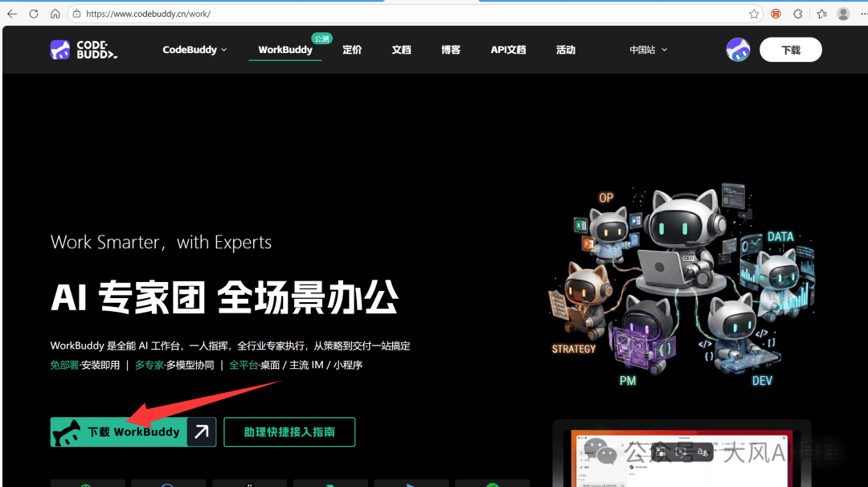
Task: Open the 定价 pricing page
Action: click(352, 50)
